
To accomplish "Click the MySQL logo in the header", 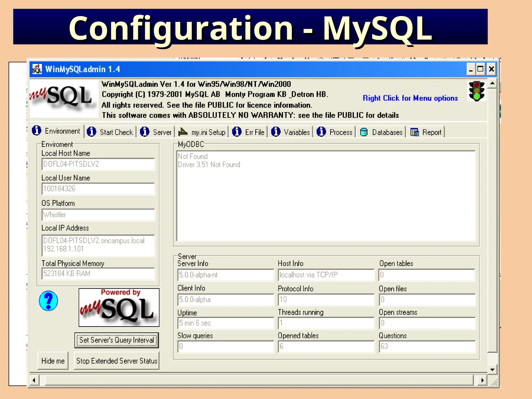I will tap(64, 99).
